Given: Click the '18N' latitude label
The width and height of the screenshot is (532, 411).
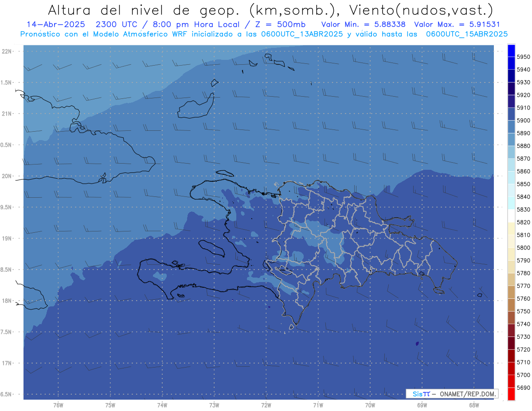Looking at the screenshot, I should tap(7, 301).
